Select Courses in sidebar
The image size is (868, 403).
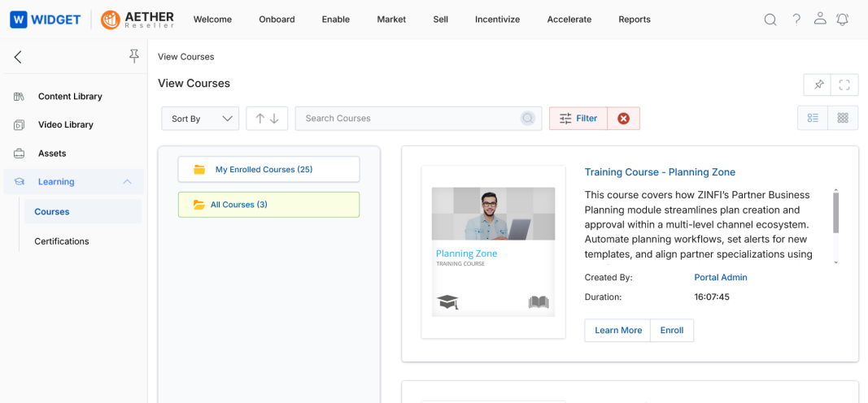(83, 212)
